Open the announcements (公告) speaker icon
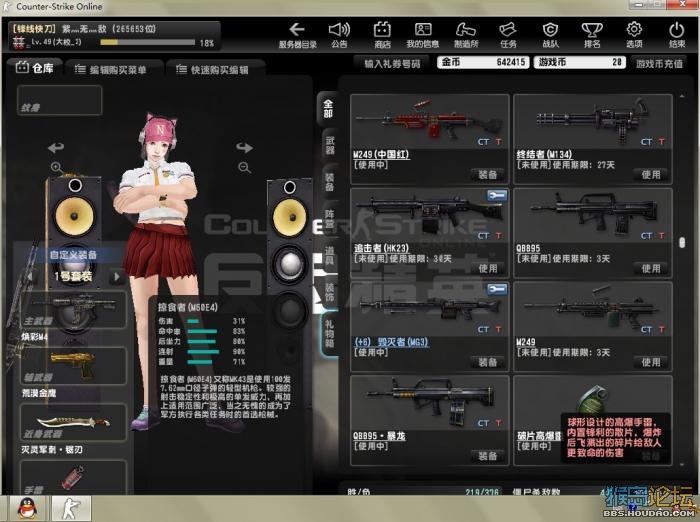The image size is (700, 522). (339, 35)
